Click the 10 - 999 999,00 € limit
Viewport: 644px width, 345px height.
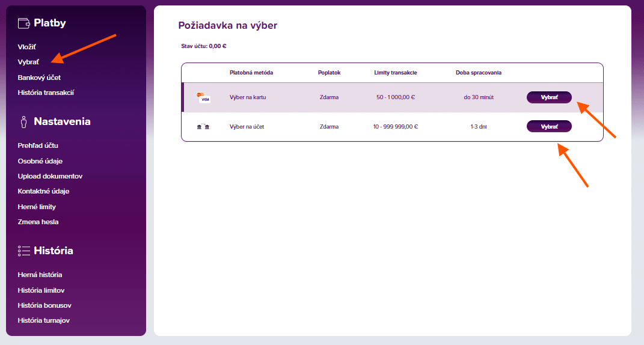[x=396, y=127]
